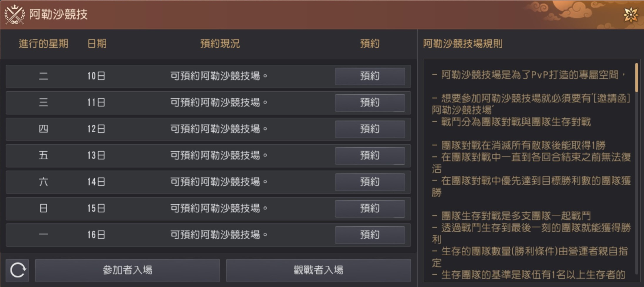Click the 阿勒沙競技場規則 rules heading
This screenshot has height=287, width=644.
pos(463,44)
